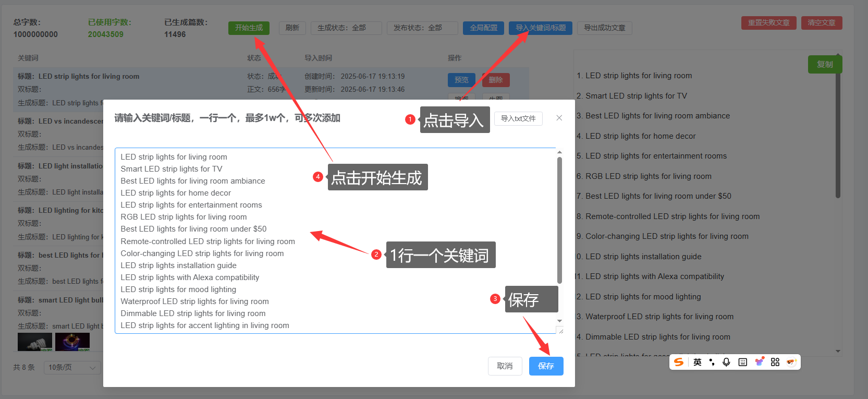Click the 操作 column header
The height and width of the screenshot is (399, 868).
click(455, 58)
